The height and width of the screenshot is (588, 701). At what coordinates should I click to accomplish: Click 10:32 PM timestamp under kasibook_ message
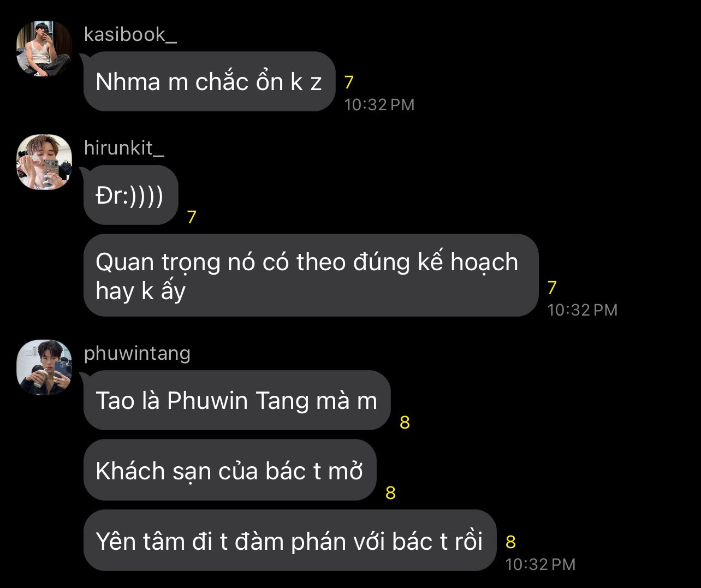[379, 105]
